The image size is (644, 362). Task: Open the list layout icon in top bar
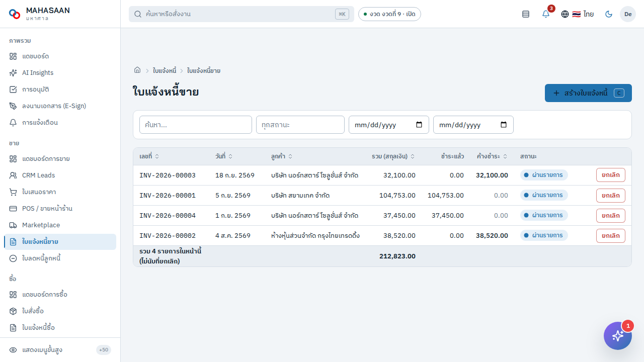[x=526, y=14]
